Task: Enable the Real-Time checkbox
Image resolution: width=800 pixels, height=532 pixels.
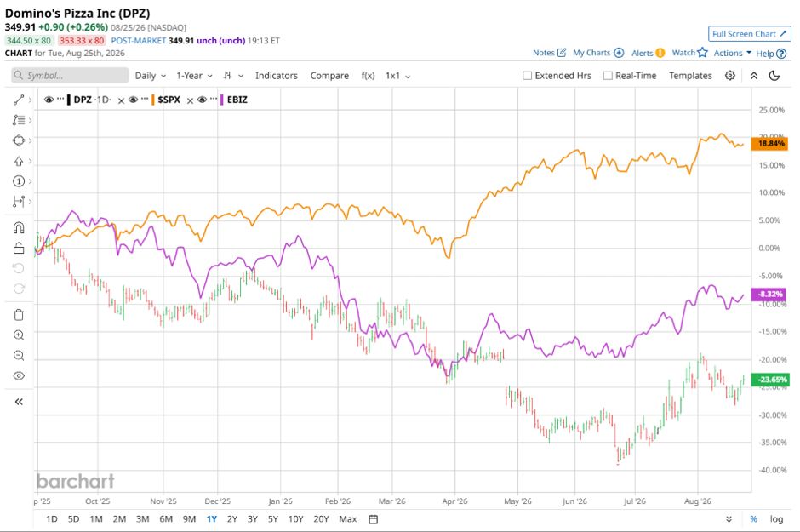Action: pos(608,76)
